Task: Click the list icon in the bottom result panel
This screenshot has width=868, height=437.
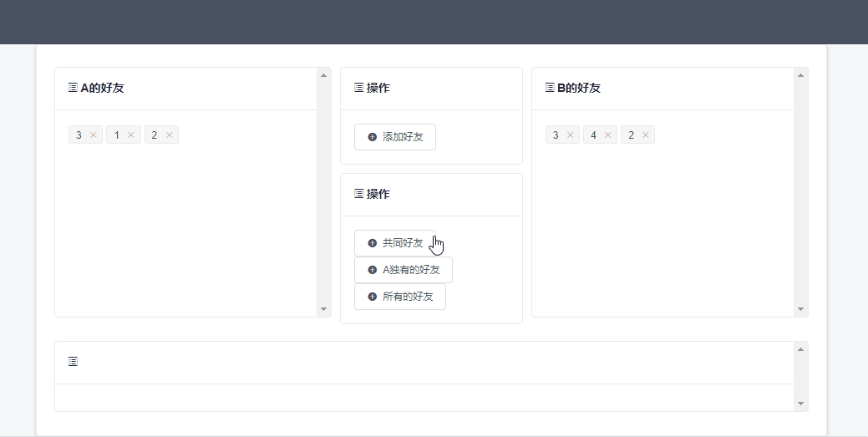Action: pyautogui.click(x=73, y=362)
